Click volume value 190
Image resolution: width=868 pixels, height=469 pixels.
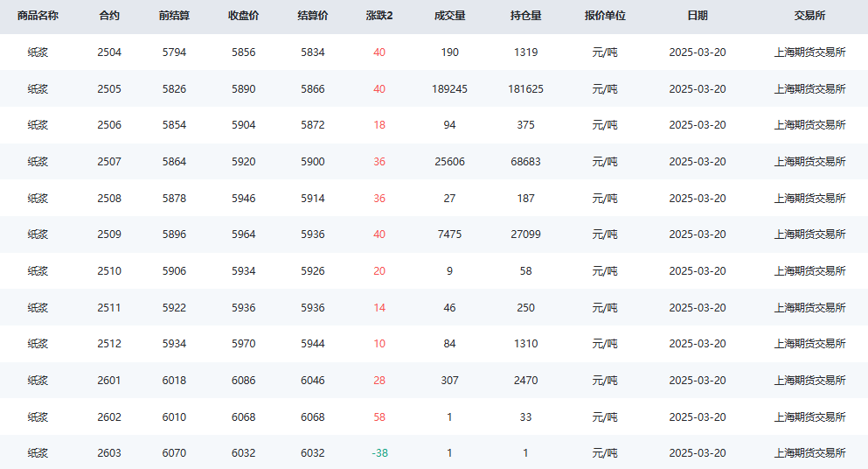coord(449,52)
